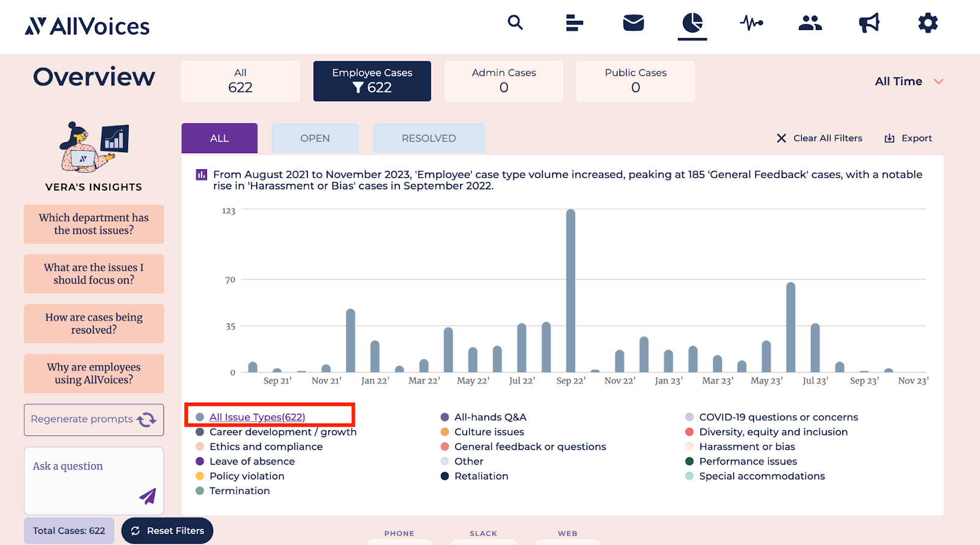This screenshot has width=980, height=545.
Task: Toggle Culture issues legend item
Action: (489, 432)
